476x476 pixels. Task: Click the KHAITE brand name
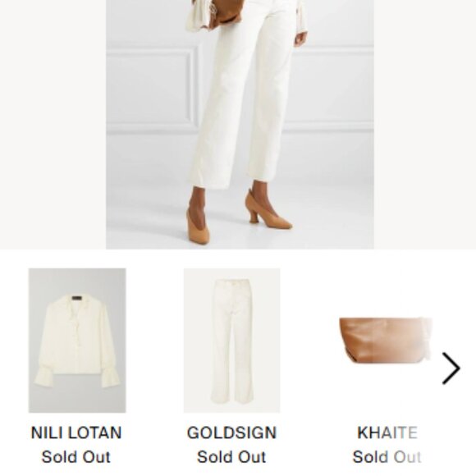(x=387, y=433)
